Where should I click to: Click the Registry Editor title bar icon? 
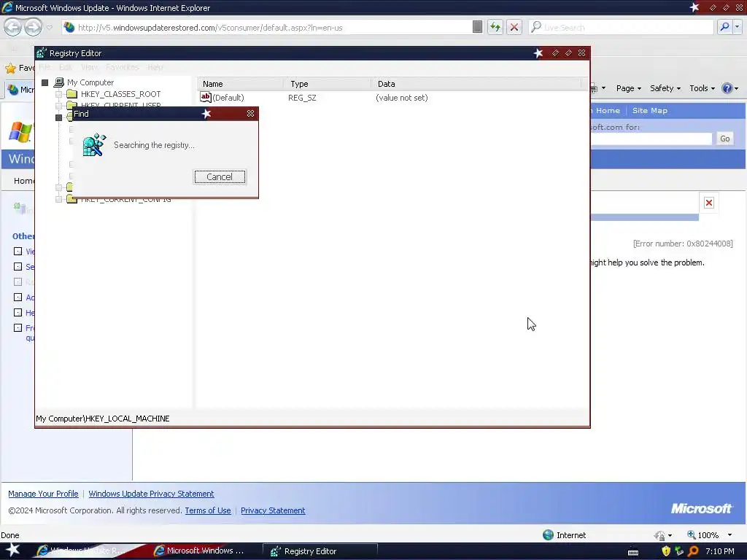coord(42,52)
